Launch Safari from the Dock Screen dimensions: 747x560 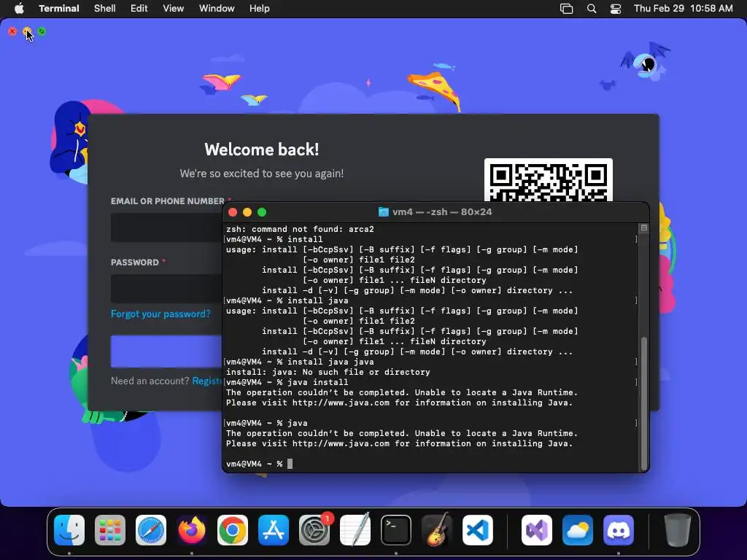[x=151, y=530]
